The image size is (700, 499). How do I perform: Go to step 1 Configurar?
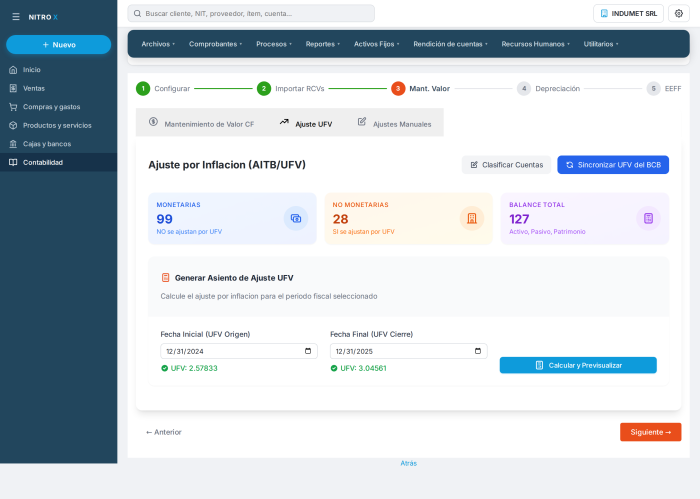coord(163,88)
